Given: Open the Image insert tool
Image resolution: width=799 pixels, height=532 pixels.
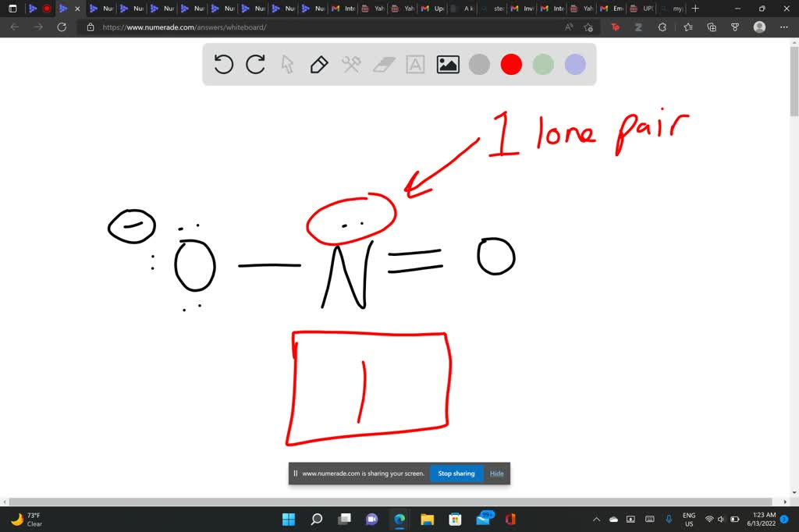Looking at the screenshot, I should coord(447,65).
